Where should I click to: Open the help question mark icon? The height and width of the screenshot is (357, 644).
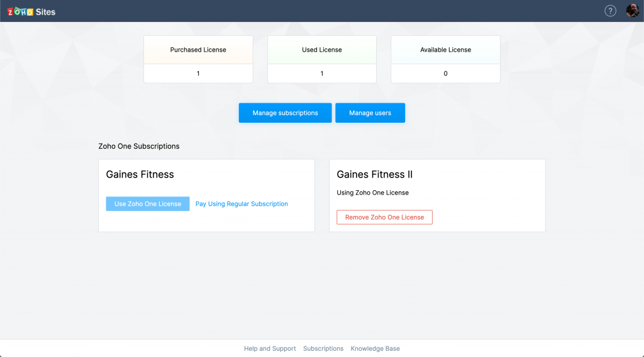pos(610,11)
